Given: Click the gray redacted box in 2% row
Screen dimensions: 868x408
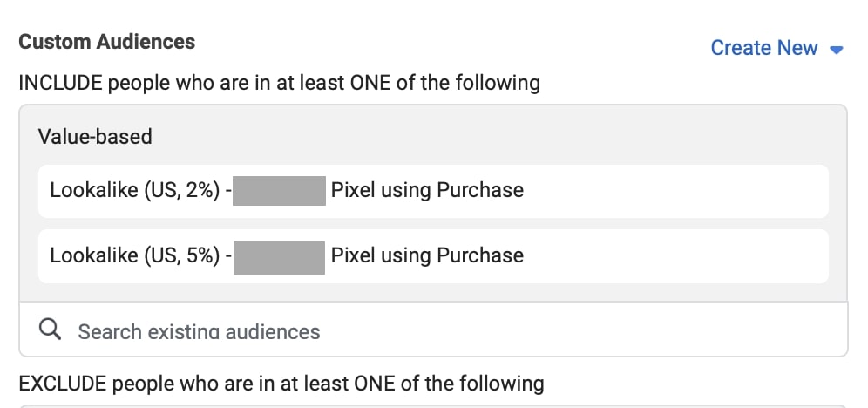Looking at the screenshot, I should (x=279, y=191).
